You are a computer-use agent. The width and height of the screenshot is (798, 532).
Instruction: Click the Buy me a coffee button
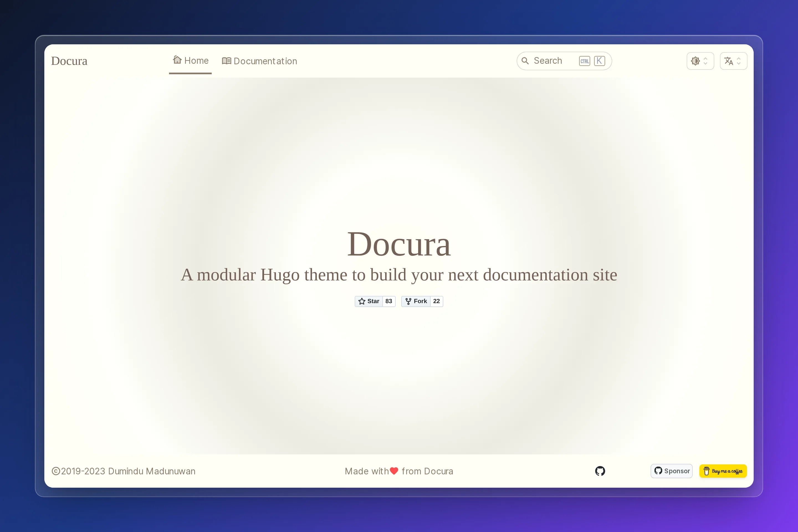723,471
